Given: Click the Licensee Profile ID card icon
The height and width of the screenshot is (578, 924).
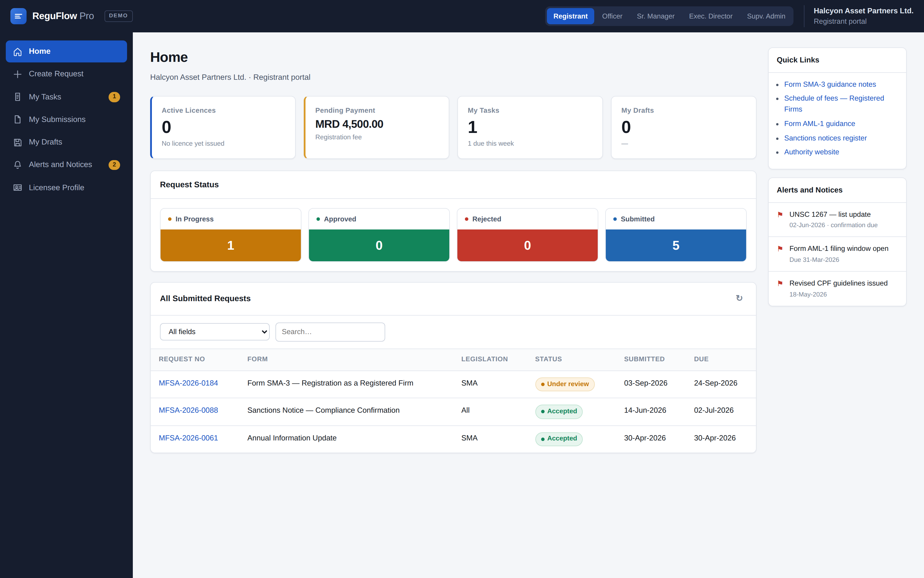Looking at the screenshot, I should (x=18, y=188).
